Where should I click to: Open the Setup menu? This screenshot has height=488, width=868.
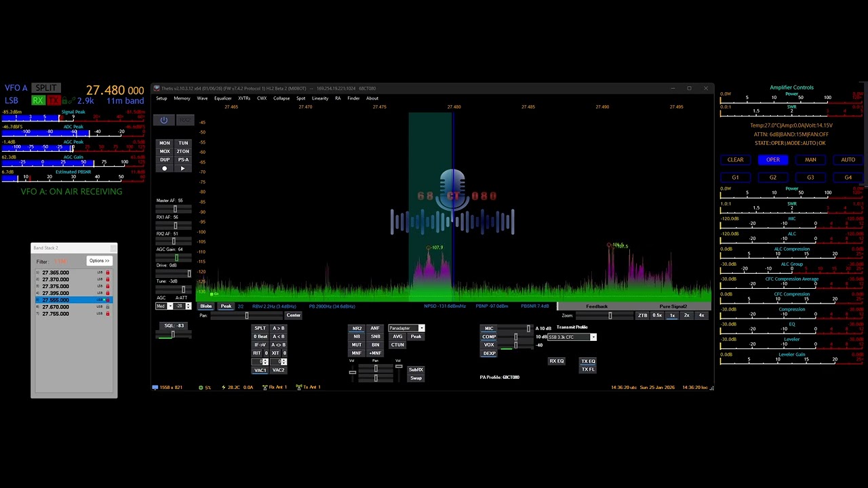click(161, 98)
